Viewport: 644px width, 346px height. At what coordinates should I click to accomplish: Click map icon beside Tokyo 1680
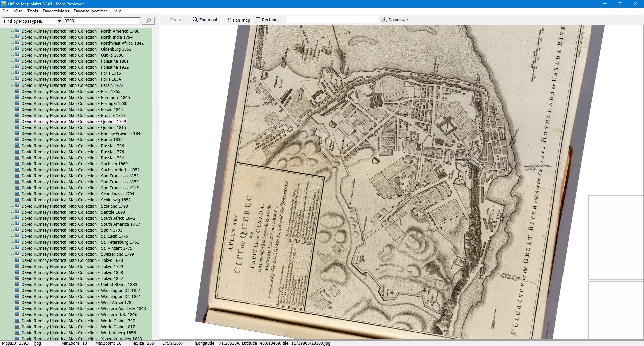(x=17, y=260)
